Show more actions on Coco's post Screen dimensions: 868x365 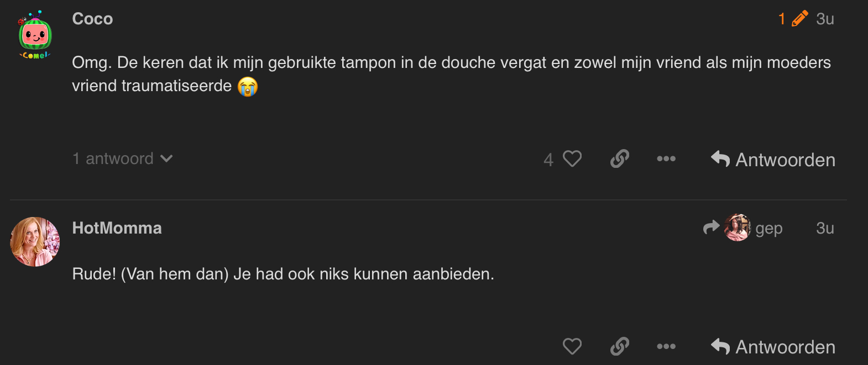point(666,159)
